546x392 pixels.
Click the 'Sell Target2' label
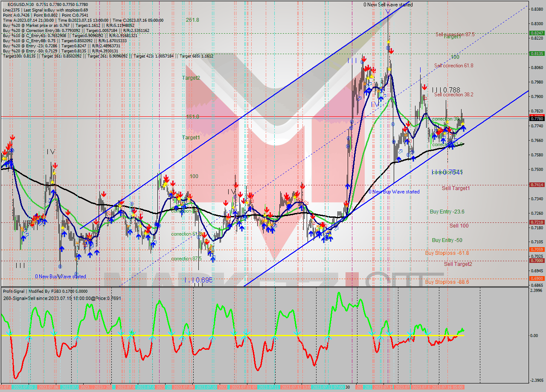pos(458,264)
